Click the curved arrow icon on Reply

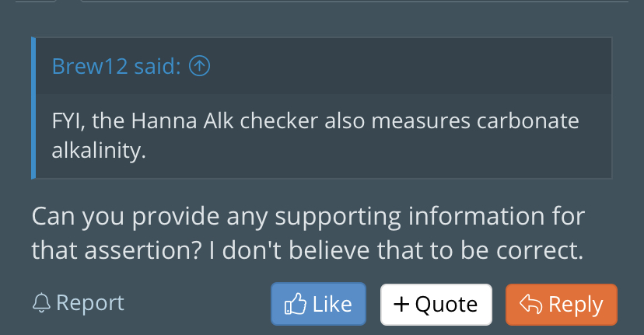530,305
